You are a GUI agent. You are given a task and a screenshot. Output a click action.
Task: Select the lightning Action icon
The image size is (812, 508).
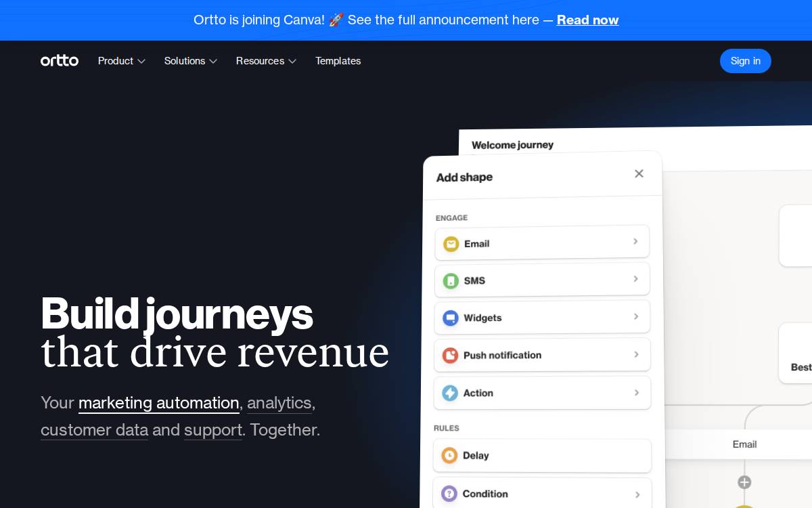pos(450,393)
